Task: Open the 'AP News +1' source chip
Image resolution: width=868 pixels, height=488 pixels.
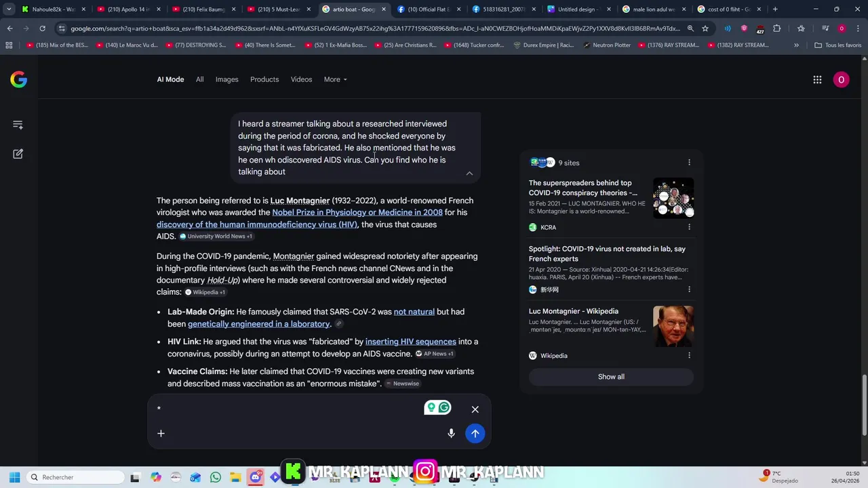Action: click(x=434, y=354)
